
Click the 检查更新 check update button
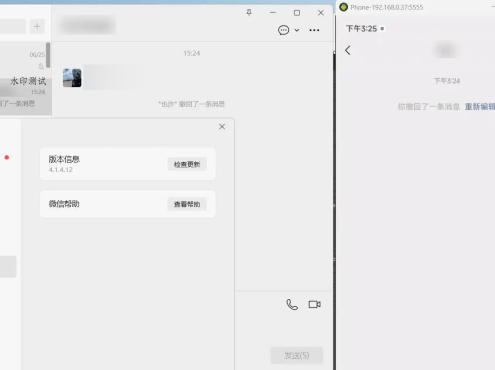[x=187, y=164]
